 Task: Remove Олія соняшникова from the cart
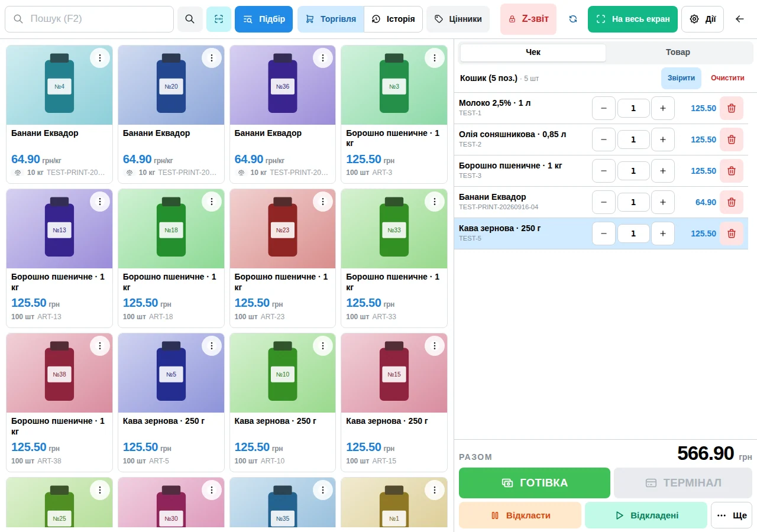pyautogui.click(x=732, y=140)
